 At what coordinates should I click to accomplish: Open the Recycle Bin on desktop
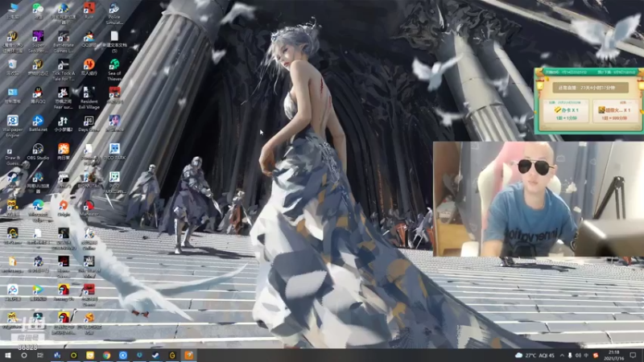click(12, 68)
